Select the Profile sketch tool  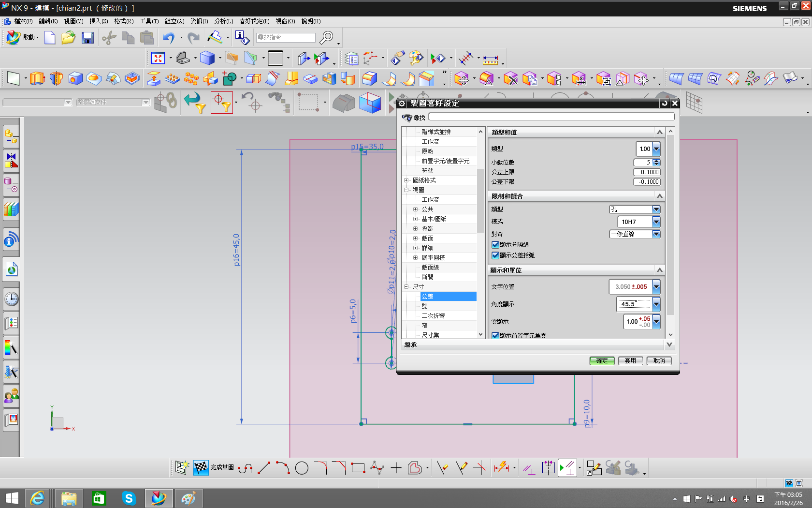pos(245,468)
